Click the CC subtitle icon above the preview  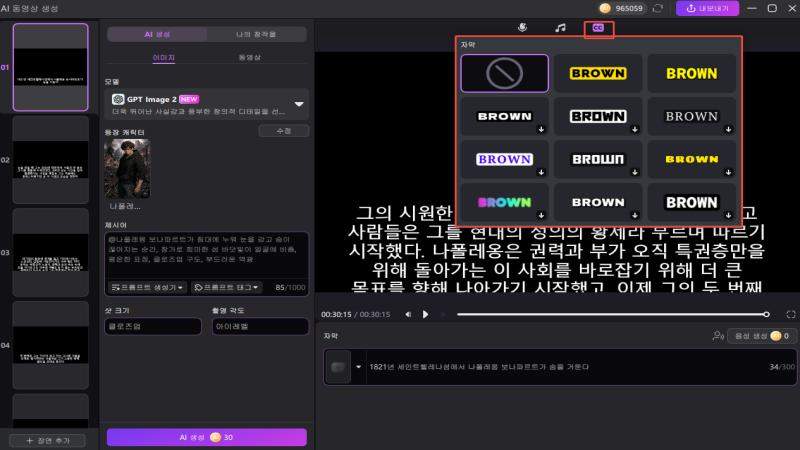pyautogui.click(x=598, y=28)
